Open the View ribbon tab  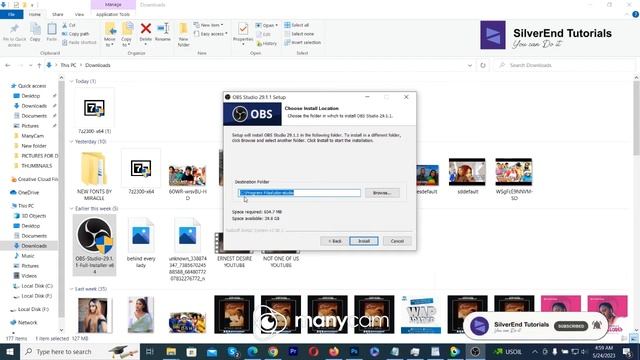point(79,14)
